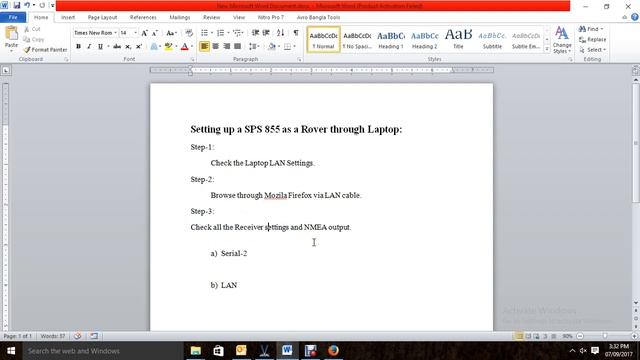Toggle Underline formatting

click(100, 47)
